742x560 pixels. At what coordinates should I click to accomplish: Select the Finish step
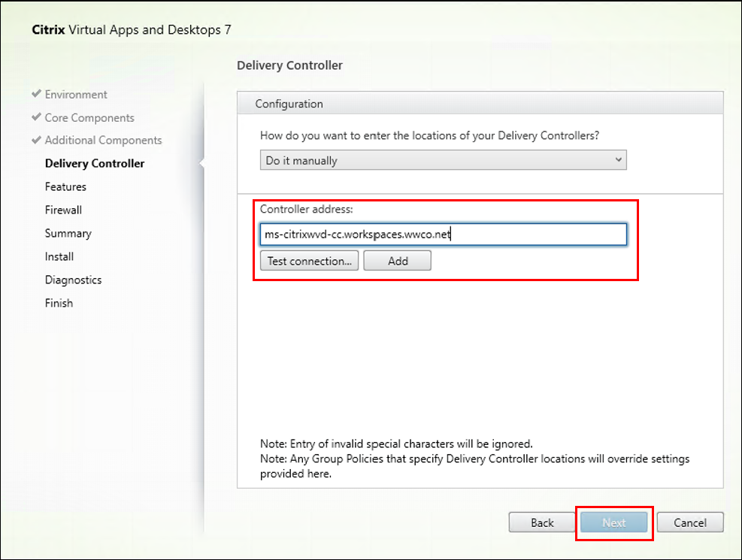[59, 303]
